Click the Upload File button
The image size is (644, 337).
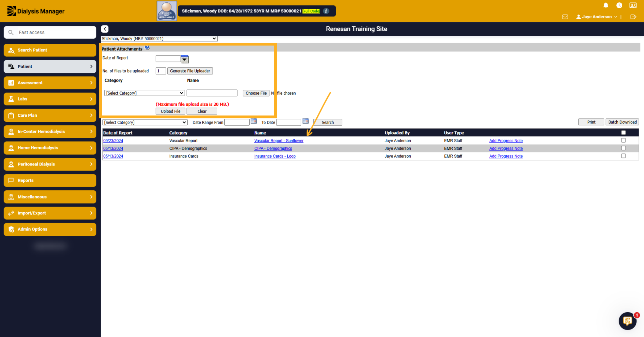(x=170, y=111)
